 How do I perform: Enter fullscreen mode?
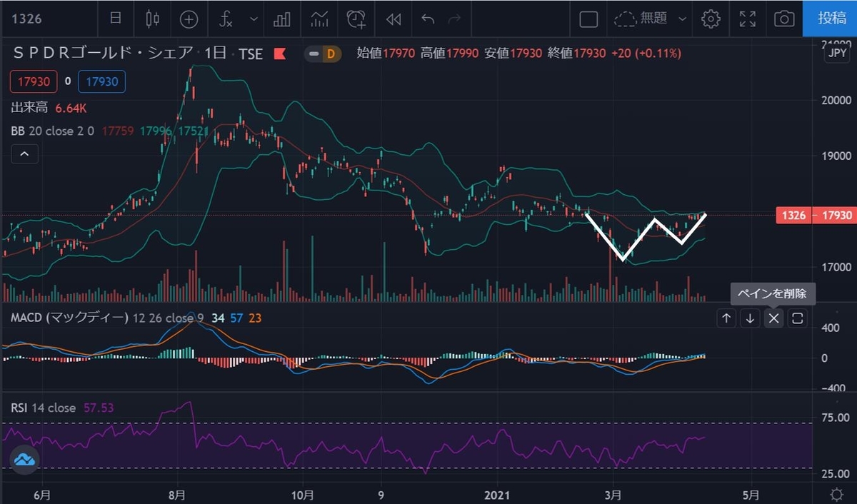click(x=748, y=19)
